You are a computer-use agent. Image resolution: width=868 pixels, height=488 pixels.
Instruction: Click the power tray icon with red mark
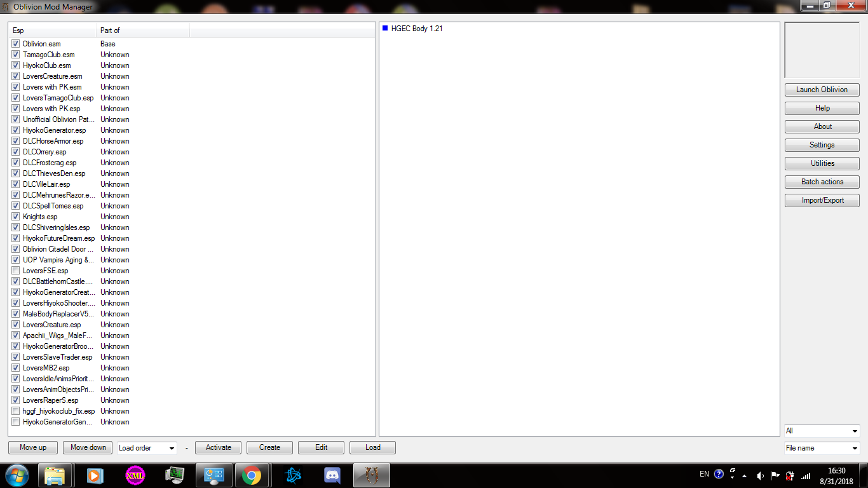pos(790,475)
